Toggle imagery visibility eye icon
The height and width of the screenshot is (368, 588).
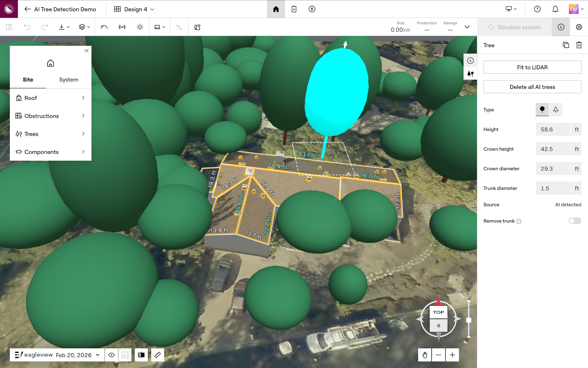click(111, 355)
